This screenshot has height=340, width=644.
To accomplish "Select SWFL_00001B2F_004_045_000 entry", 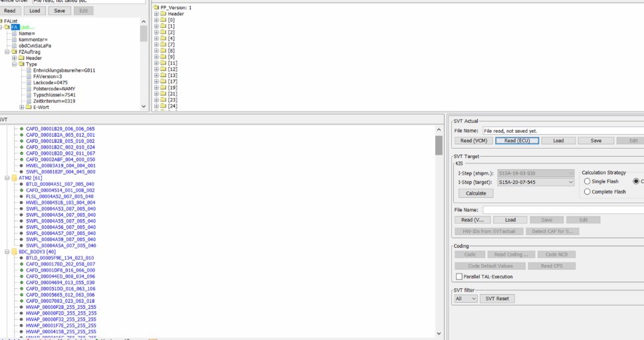I will (60, 171).
